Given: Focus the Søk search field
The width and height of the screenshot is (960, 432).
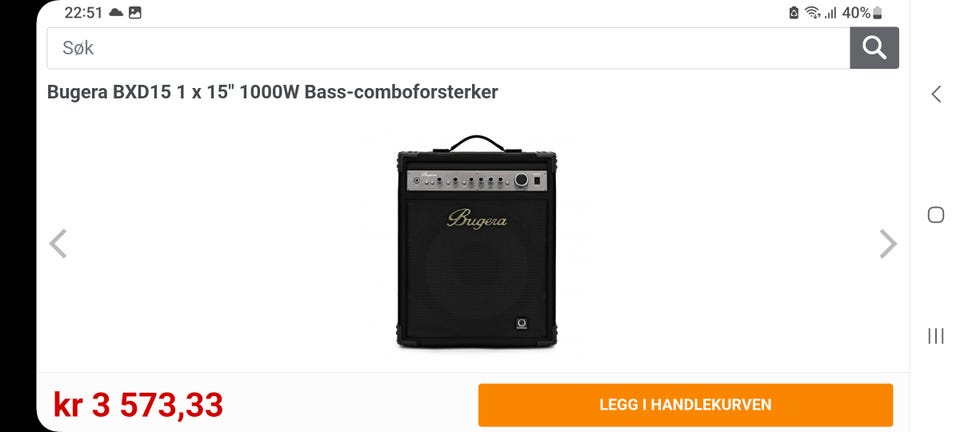Looking at the screenshot, I should pyautogui.click(x=448, y=48).
